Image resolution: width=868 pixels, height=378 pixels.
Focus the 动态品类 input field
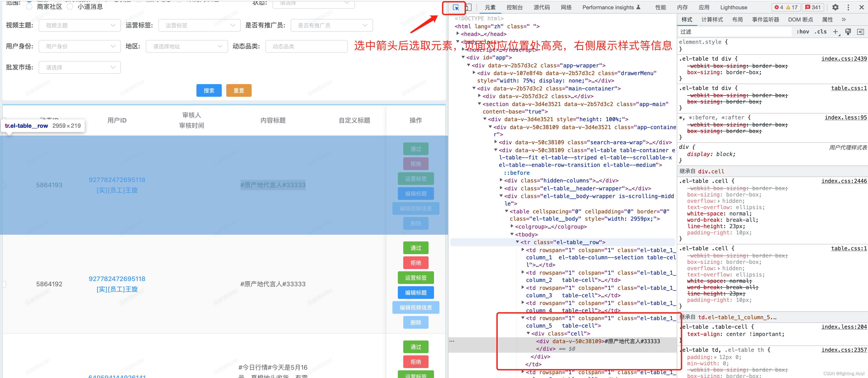click(306, 46)
